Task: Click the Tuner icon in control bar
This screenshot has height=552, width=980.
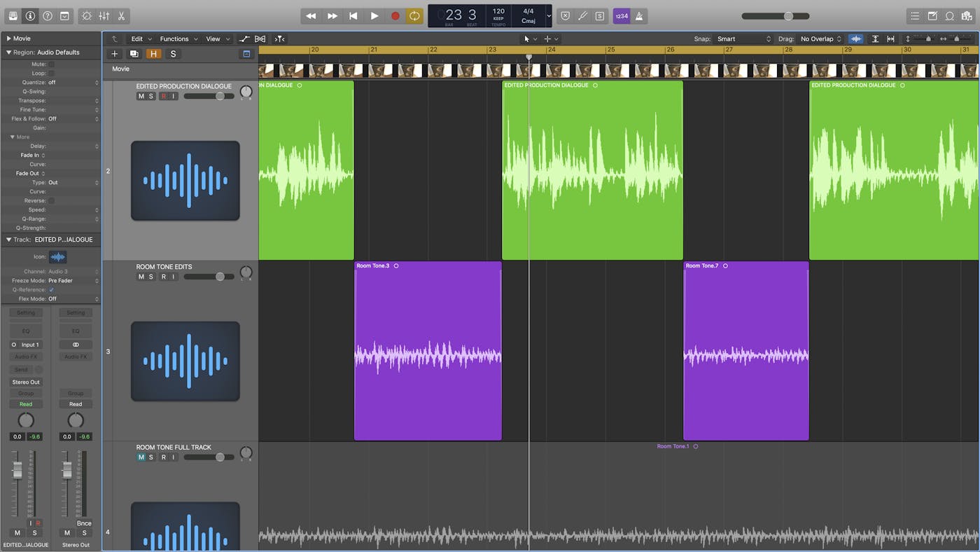Action: point(582,15)
